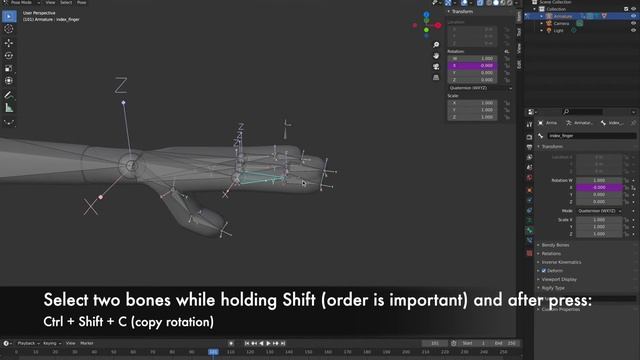Select the Move tool in toolbar
640x360 pixels.
coord(9,43)
